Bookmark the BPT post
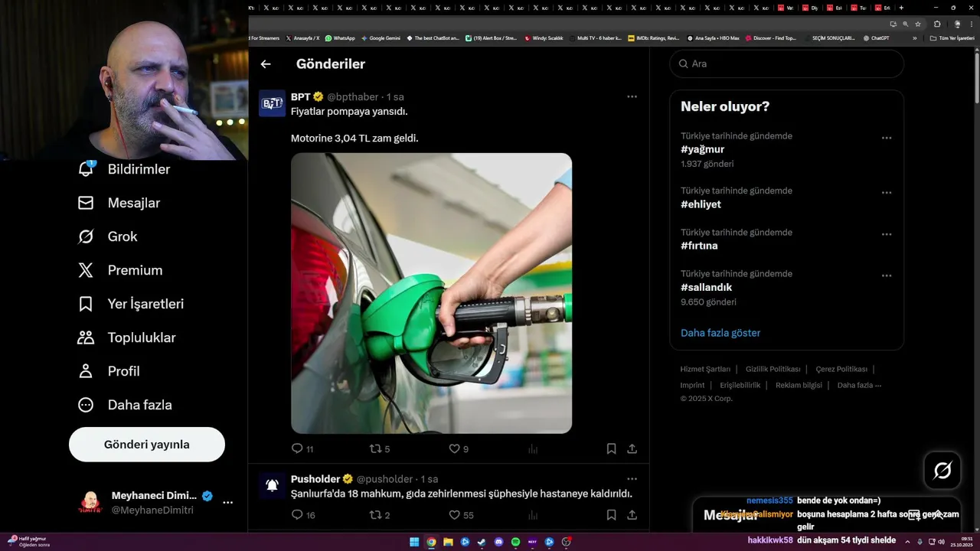980x551 pixels. tap(611, 449)
